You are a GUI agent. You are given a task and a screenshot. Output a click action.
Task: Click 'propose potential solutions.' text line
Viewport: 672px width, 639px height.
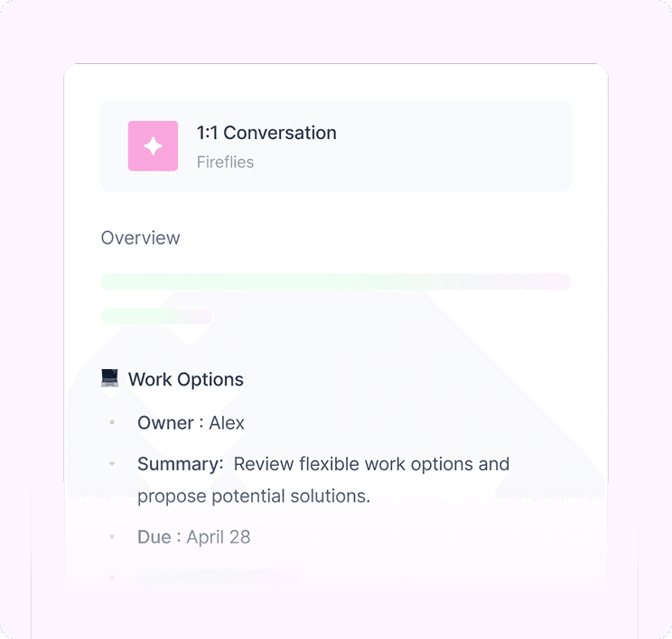coord(254,496)
